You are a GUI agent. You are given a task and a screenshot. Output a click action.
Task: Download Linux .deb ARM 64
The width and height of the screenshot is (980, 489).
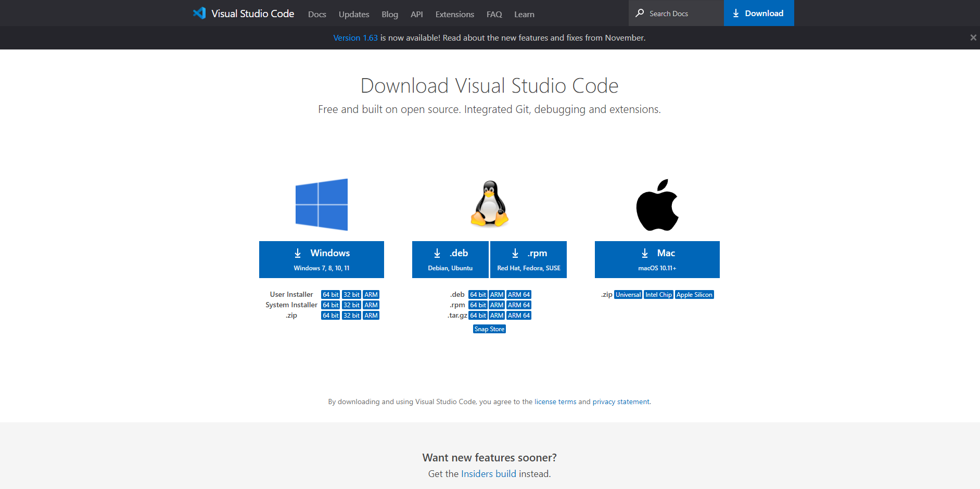[519, 295]
